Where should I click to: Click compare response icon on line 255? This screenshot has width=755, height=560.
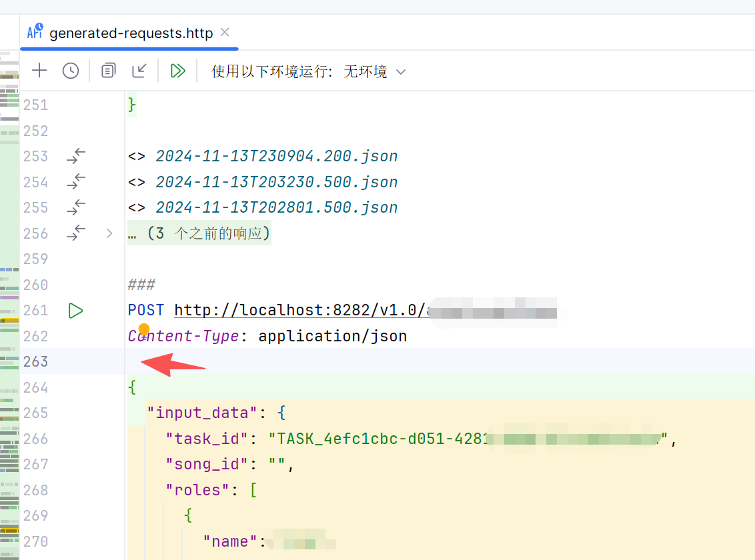(76, 207)
